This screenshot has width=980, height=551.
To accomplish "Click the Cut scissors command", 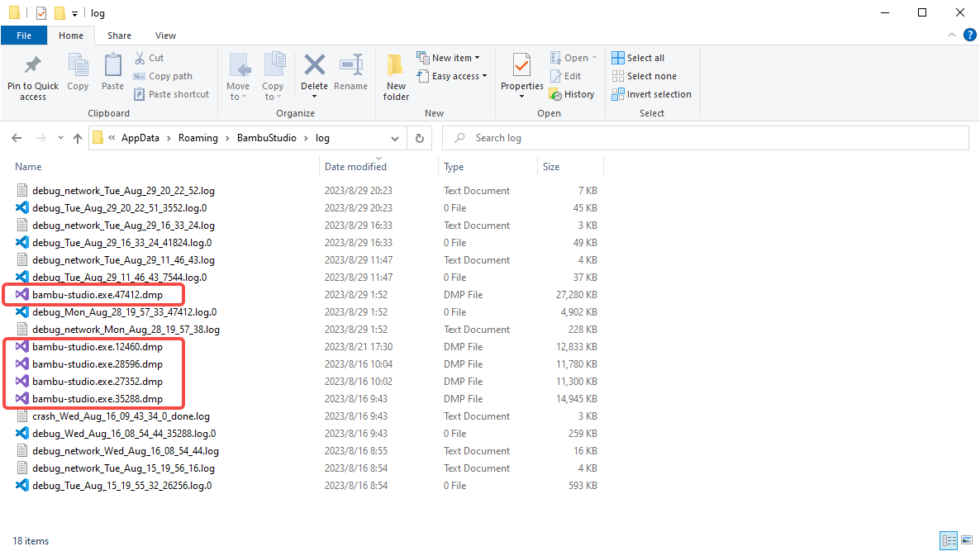I will coord(149,58).
